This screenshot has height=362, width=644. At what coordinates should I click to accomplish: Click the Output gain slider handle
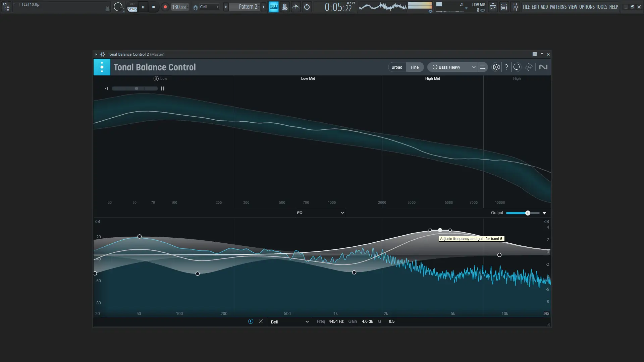(528, 213)
